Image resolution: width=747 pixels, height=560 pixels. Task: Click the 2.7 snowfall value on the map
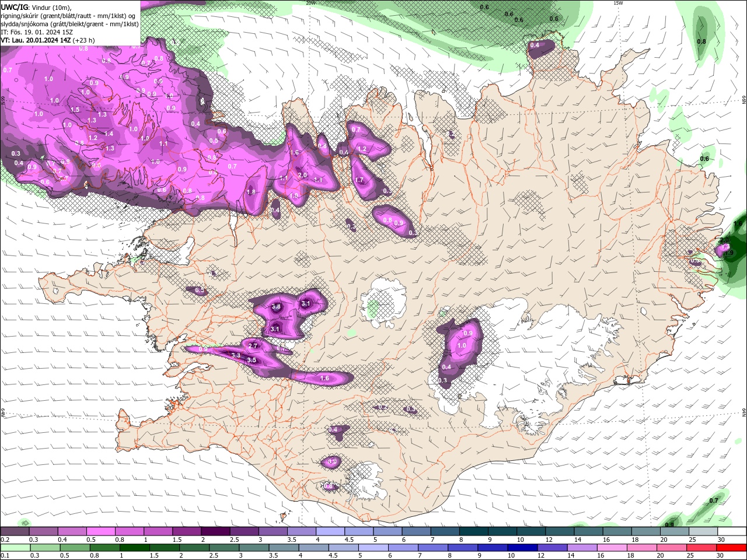coord(253,346)
